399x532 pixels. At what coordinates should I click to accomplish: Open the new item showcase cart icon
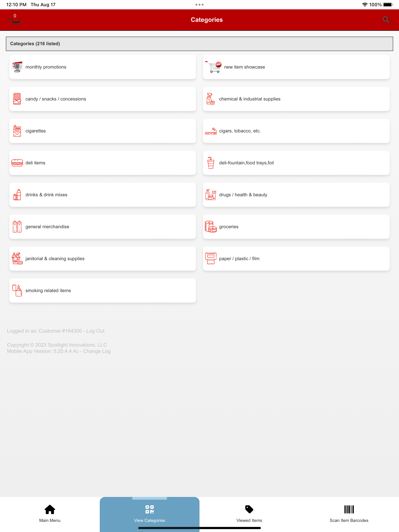(213, 67)
